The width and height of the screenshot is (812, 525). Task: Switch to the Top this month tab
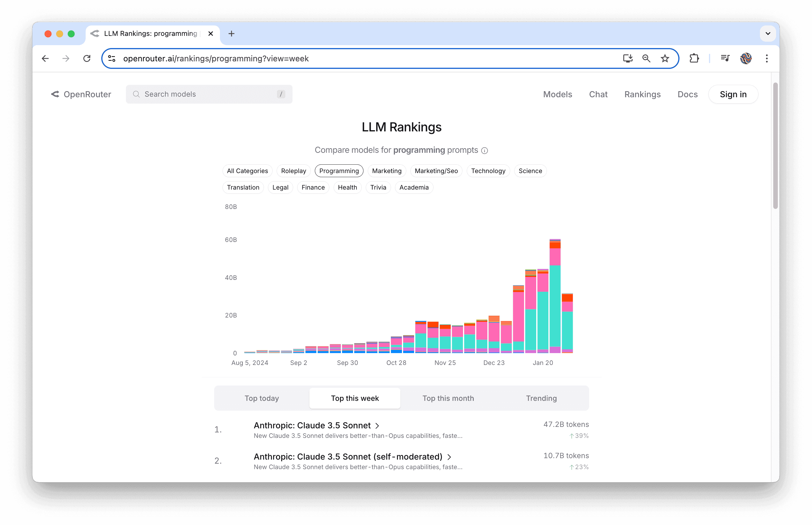click(x=448, y=398)
